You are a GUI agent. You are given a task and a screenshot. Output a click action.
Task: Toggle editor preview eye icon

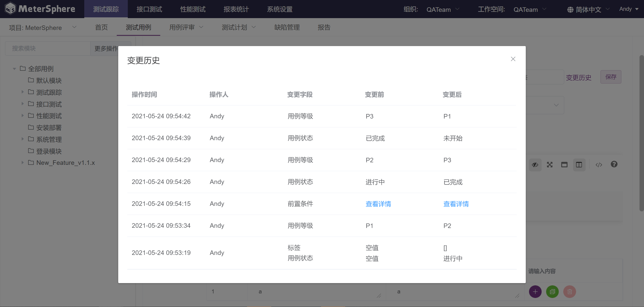[535, 165]
